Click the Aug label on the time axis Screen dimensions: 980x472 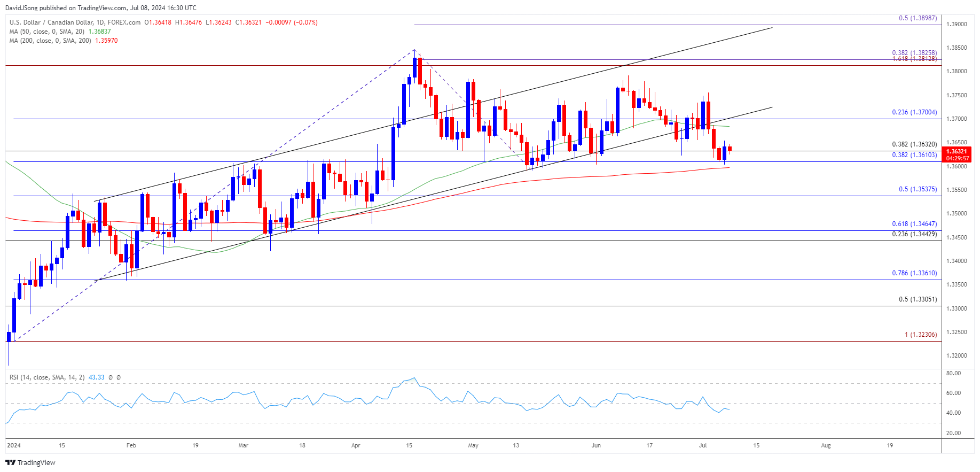[826, 445]
